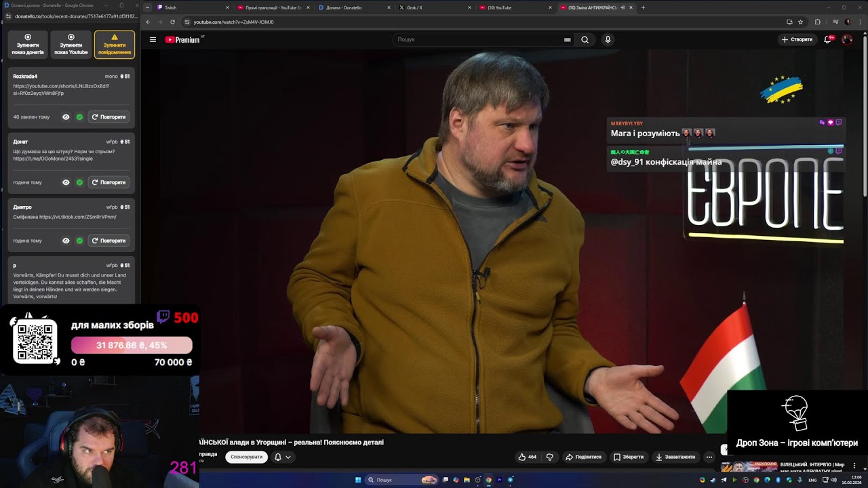Open more actions three-dot menu under video

tap(709, 457)
